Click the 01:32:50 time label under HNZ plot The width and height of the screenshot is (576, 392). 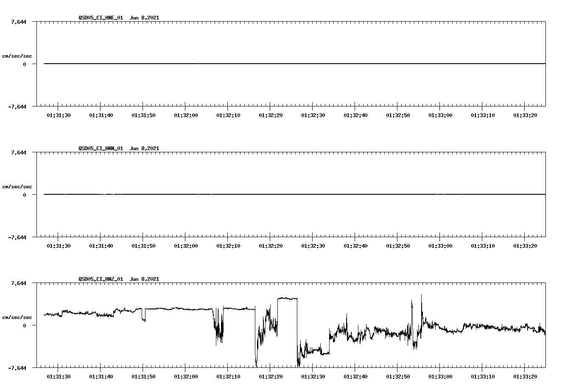tap(398, 376)
